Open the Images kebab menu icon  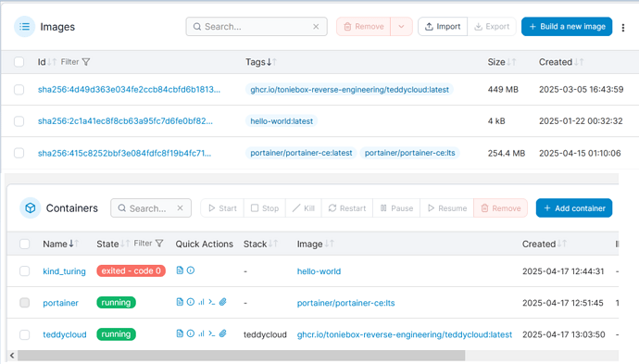point(623,27)
